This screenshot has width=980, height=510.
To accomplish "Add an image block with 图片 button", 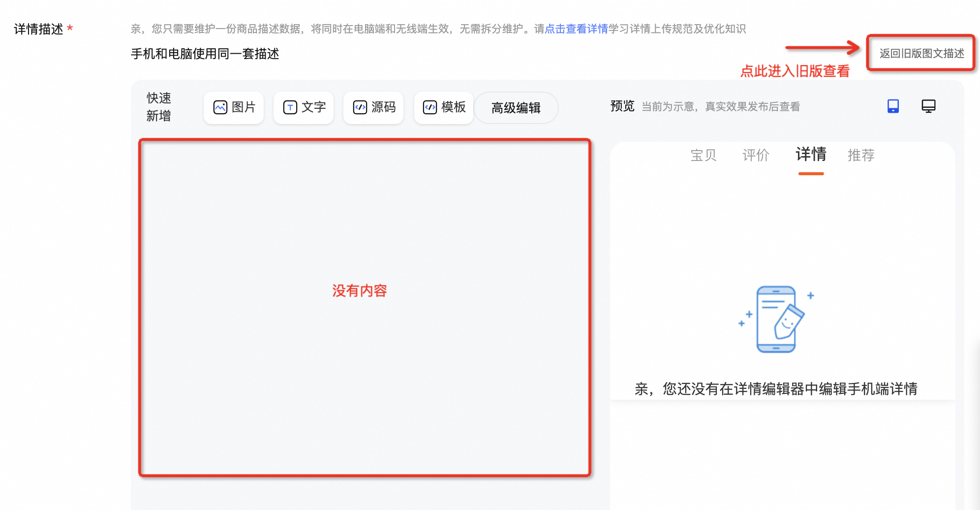I will (x=234, y=107).
